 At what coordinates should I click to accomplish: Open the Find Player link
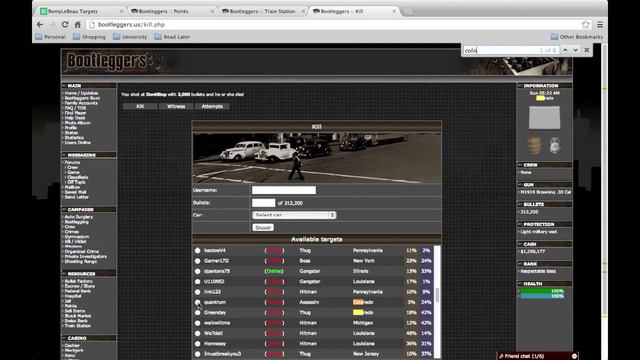(x=76, y=113)
